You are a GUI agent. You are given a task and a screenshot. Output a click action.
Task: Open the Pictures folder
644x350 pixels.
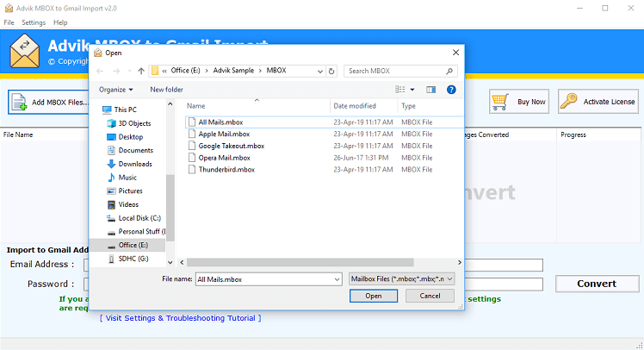click(125, 191)
